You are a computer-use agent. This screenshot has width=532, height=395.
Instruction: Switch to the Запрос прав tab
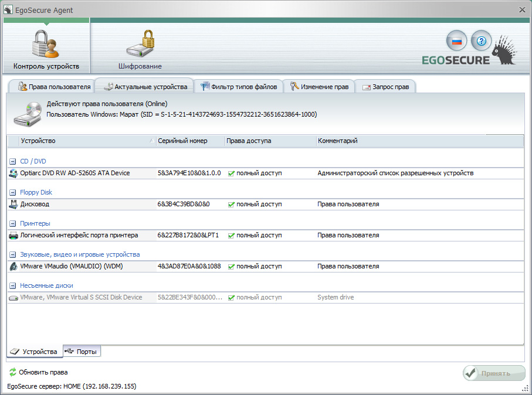point(385,87)
